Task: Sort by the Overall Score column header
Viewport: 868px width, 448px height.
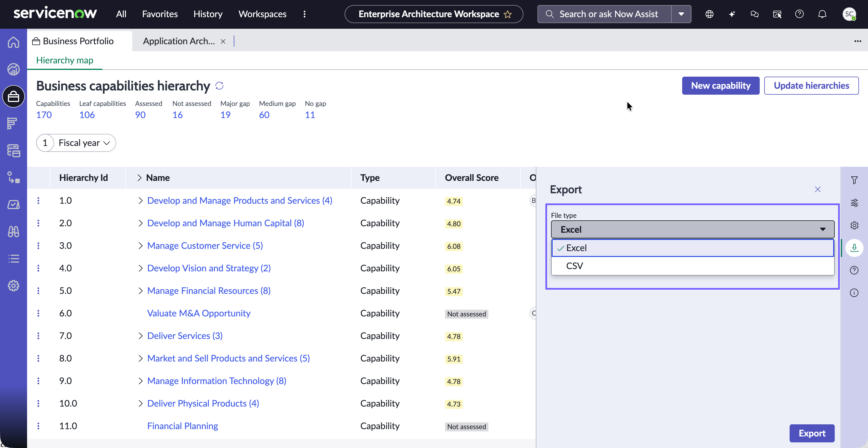Action: [472, 178]
